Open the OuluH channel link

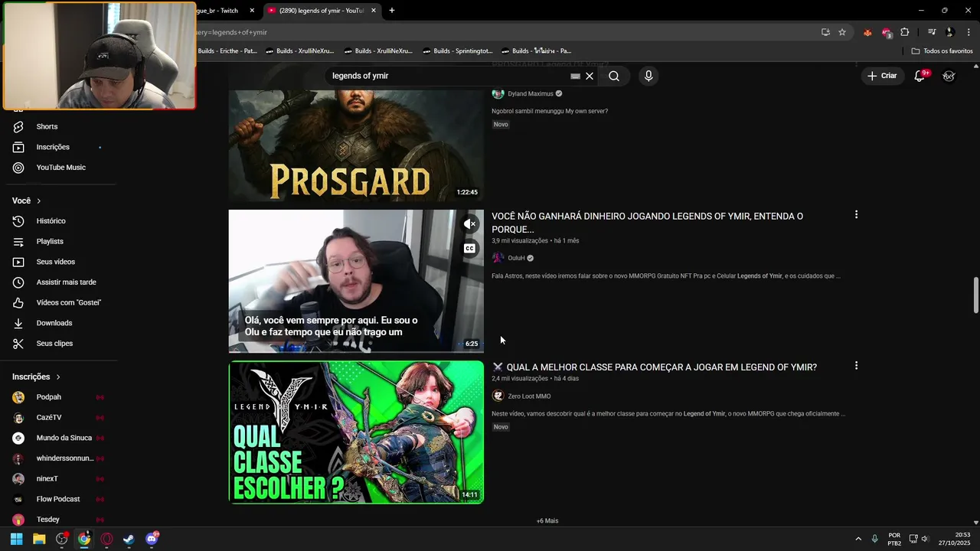(x=517, y=258)
